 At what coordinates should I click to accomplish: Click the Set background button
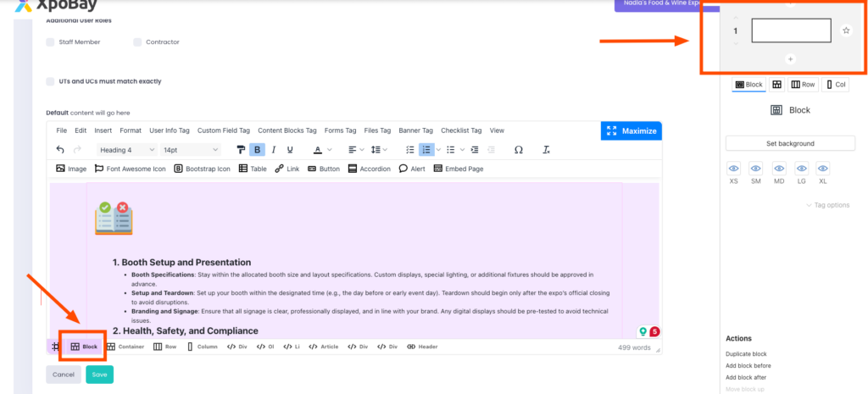(790, 143)
